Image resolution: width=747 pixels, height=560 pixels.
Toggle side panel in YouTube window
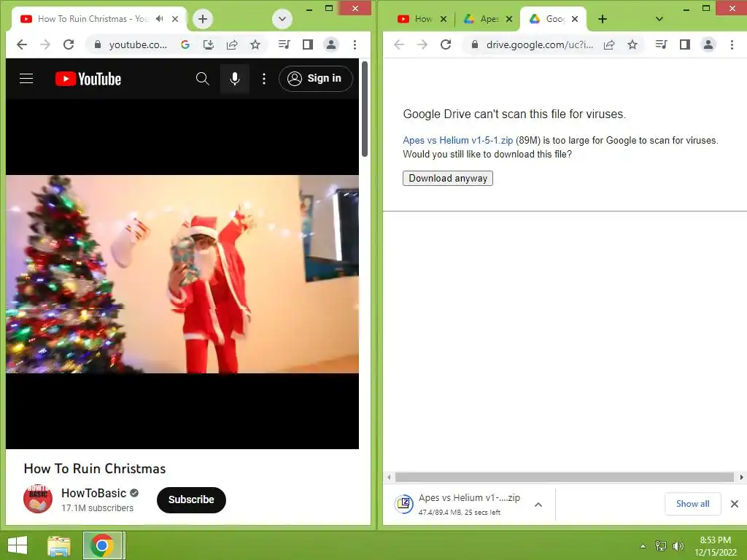click(308, 44)
